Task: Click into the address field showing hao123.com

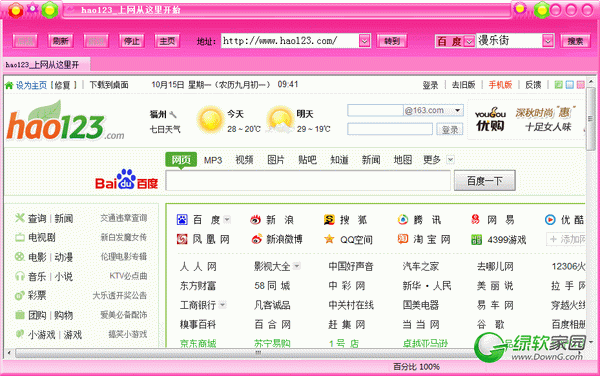Action: pyautogui.click(x=290, y=41)
